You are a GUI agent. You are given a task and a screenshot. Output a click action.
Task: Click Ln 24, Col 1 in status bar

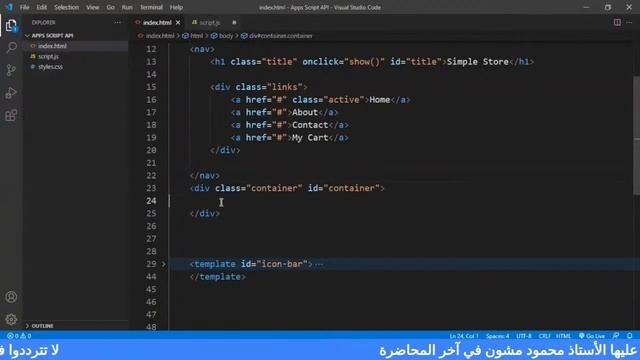(x=464, y=336)
